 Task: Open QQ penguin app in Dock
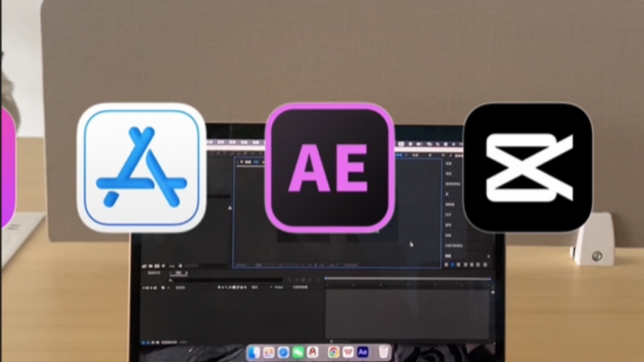tap(313, 353)
